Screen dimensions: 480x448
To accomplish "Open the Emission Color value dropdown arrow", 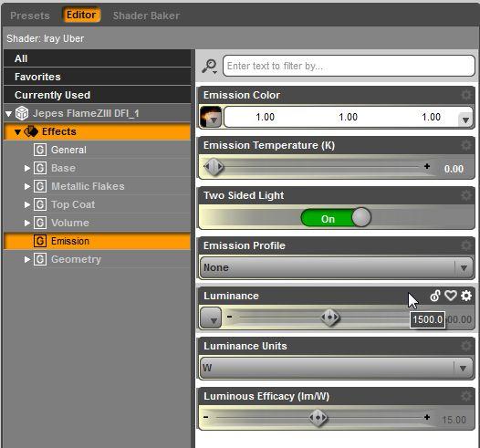I will pyautogui.click(x=465, y=120).
